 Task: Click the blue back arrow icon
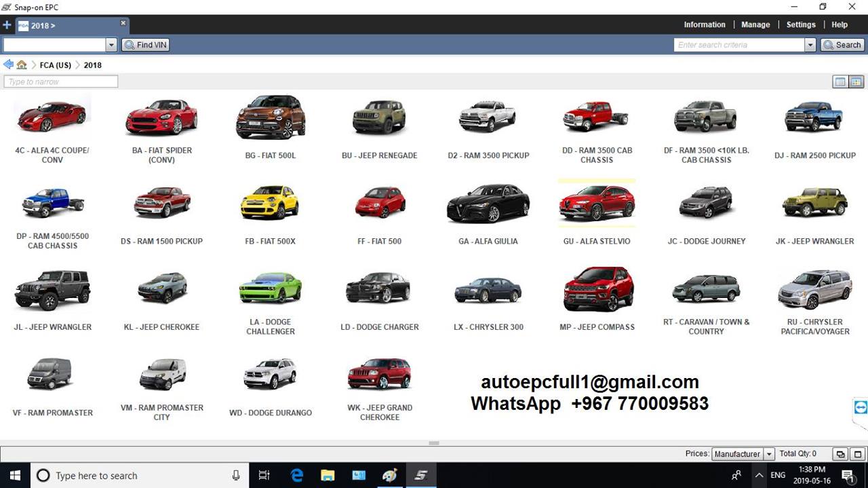click(8, 64)
